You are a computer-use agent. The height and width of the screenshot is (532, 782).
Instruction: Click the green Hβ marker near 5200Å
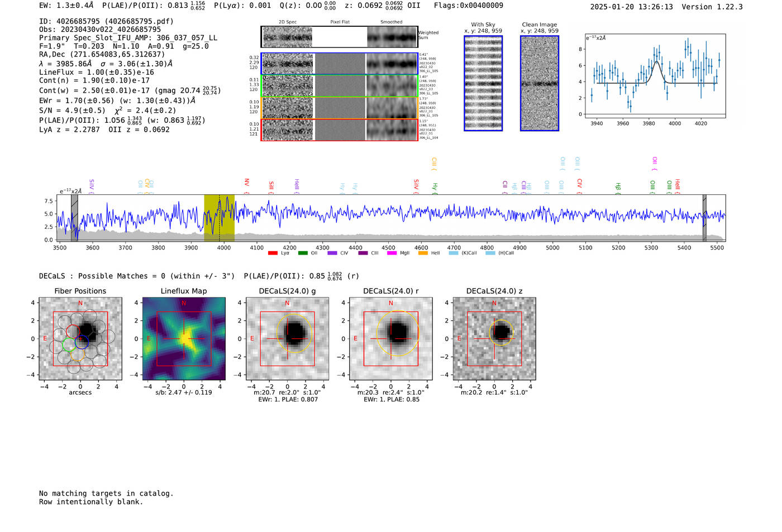click(618, 188)
